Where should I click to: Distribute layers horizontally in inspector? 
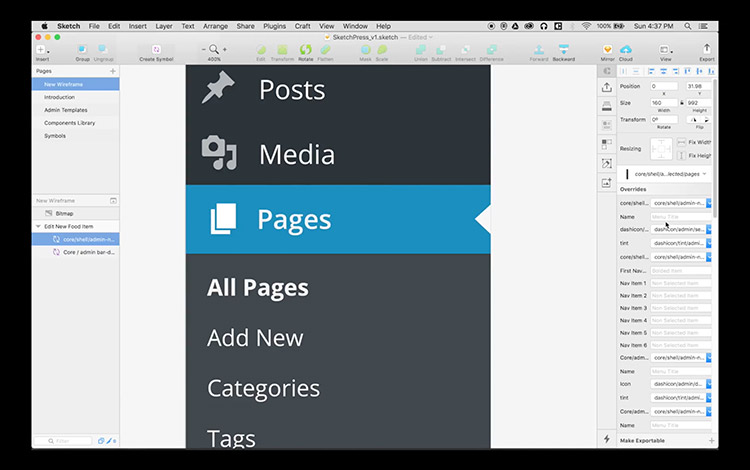click(x=623, y=71)
